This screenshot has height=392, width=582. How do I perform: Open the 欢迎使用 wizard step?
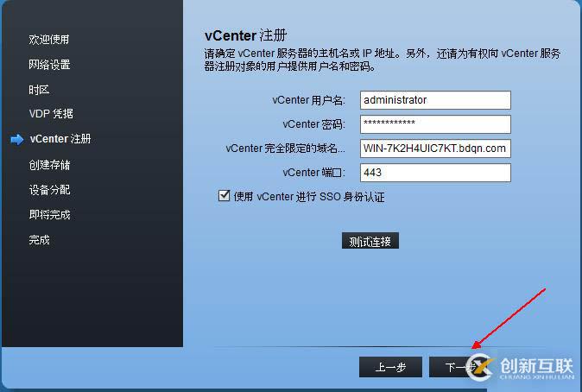tap(49, 40)
